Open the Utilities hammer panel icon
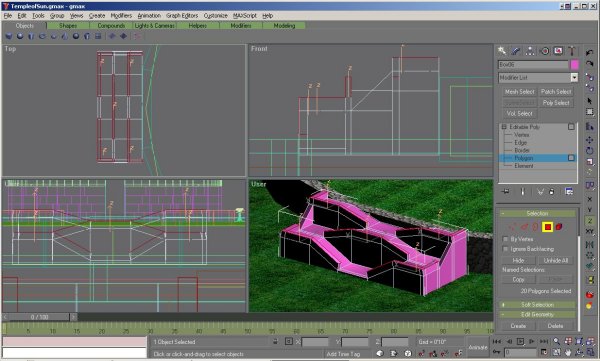The height and width of the screenshot is (361, 600). pyautogui.click(x=572, y=51)
